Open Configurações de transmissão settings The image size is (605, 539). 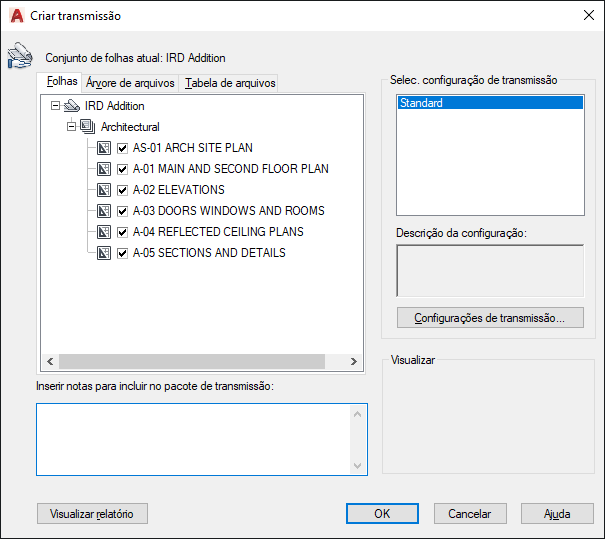tap(490, 318)
